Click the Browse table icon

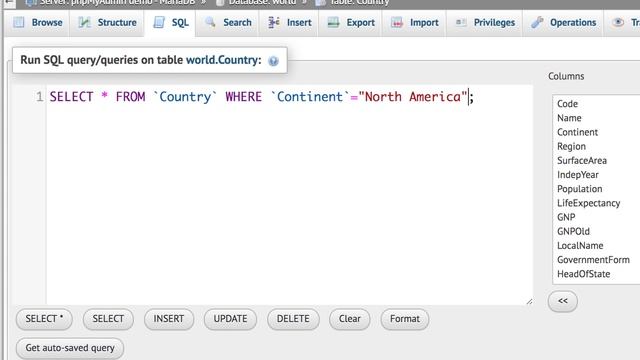(x=19, y=22)
